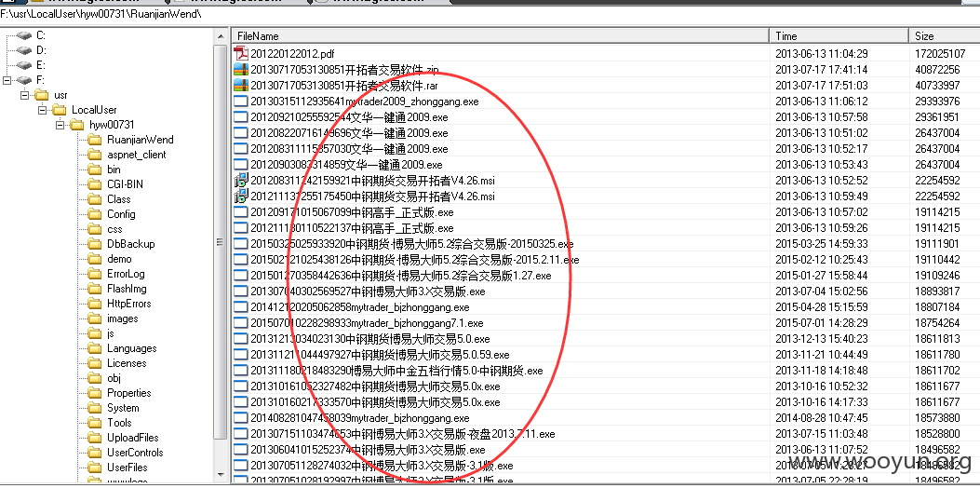Click time value 2014-08-28 10:47:45
Screen dimensions: 980x488
pyautogui.click(x=821, y=418)
